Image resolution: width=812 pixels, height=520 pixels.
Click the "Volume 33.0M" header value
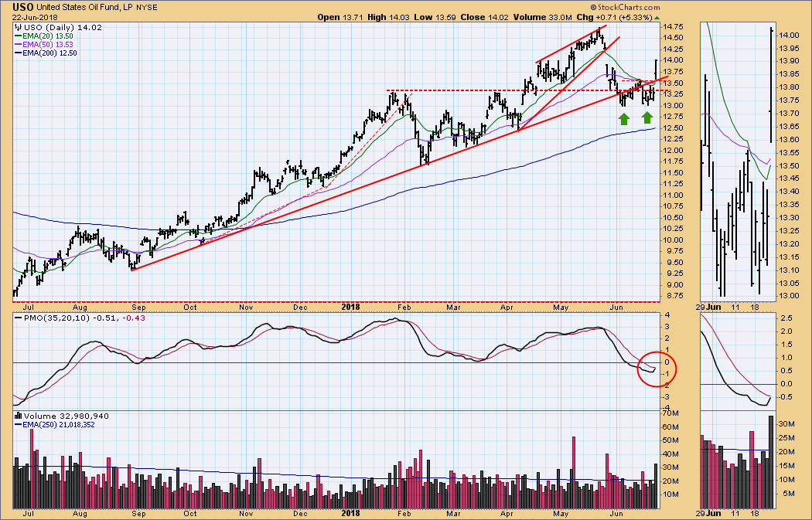click(543, 17)
